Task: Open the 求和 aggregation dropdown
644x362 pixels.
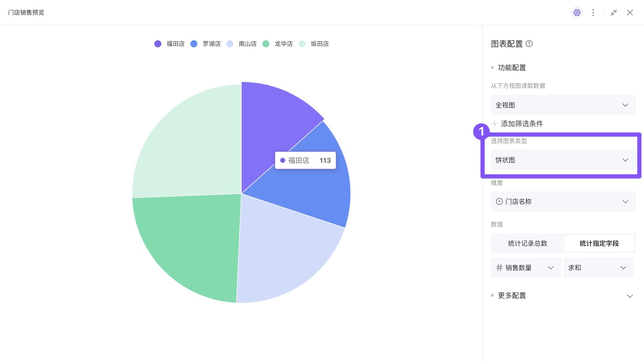Action: tap(598, 268)
